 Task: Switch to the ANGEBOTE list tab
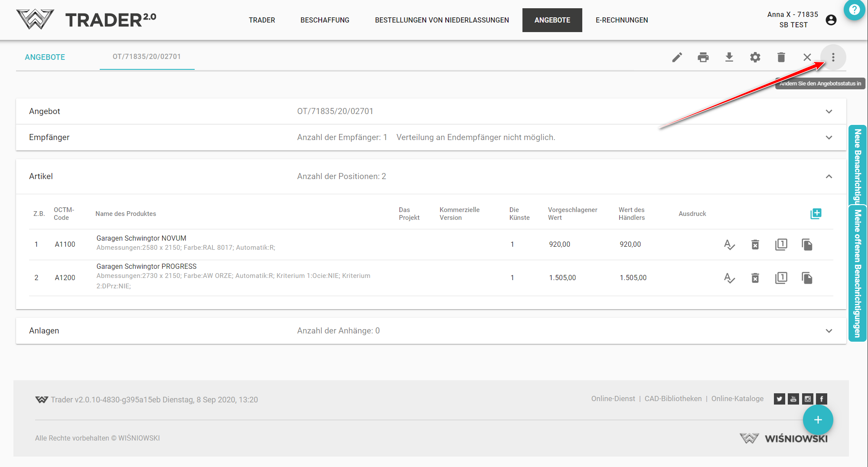pyautogui.click(x=45, y=57)
